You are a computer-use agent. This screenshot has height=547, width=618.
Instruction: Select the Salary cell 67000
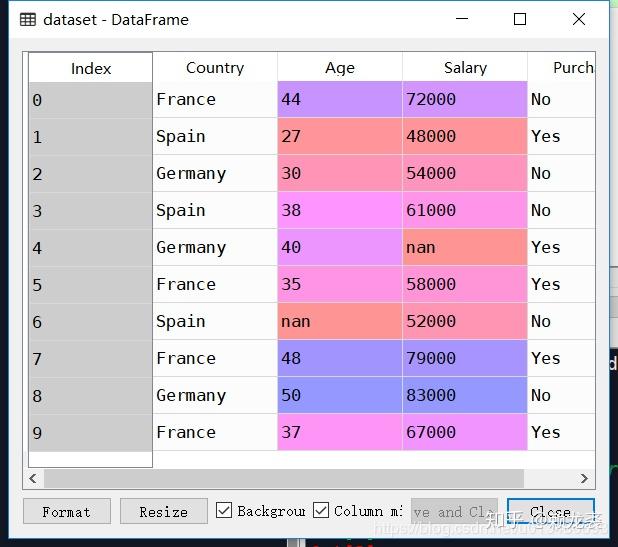coord(465,432)
